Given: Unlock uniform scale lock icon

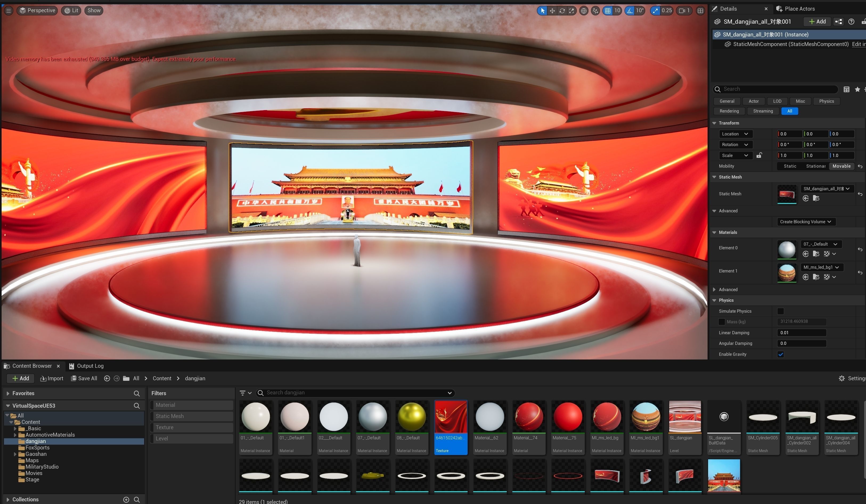Looking at the screenshot, I should [759, 155].
